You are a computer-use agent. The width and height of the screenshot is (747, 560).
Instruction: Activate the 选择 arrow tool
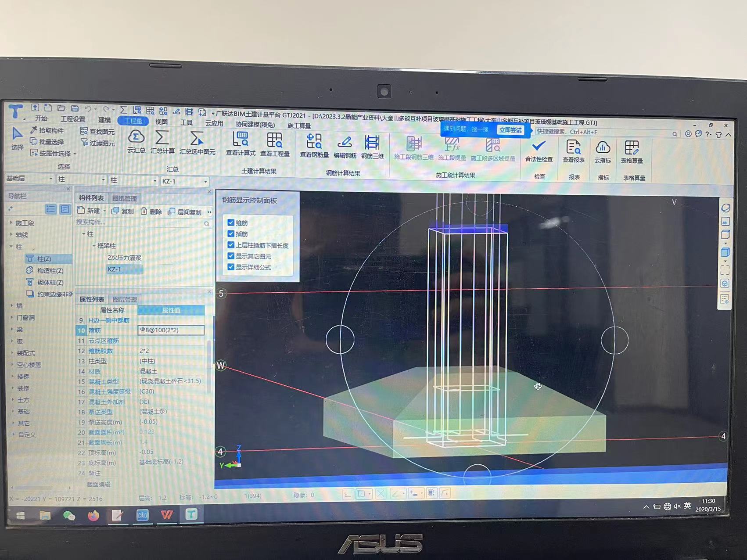click(x=17, y=138)
